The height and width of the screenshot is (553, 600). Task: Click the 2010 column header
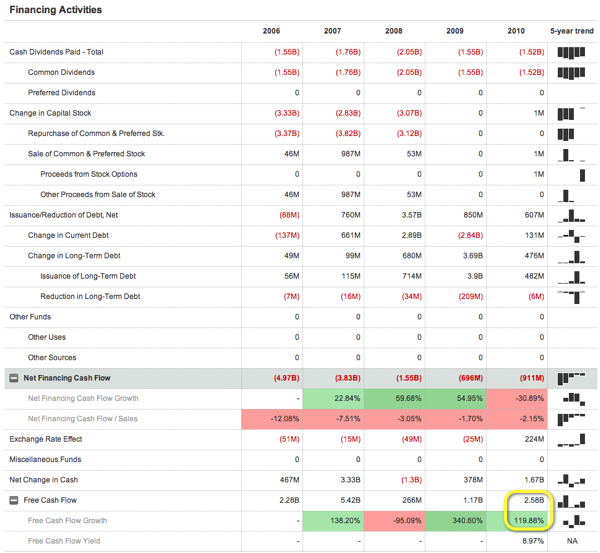point(516,31)
